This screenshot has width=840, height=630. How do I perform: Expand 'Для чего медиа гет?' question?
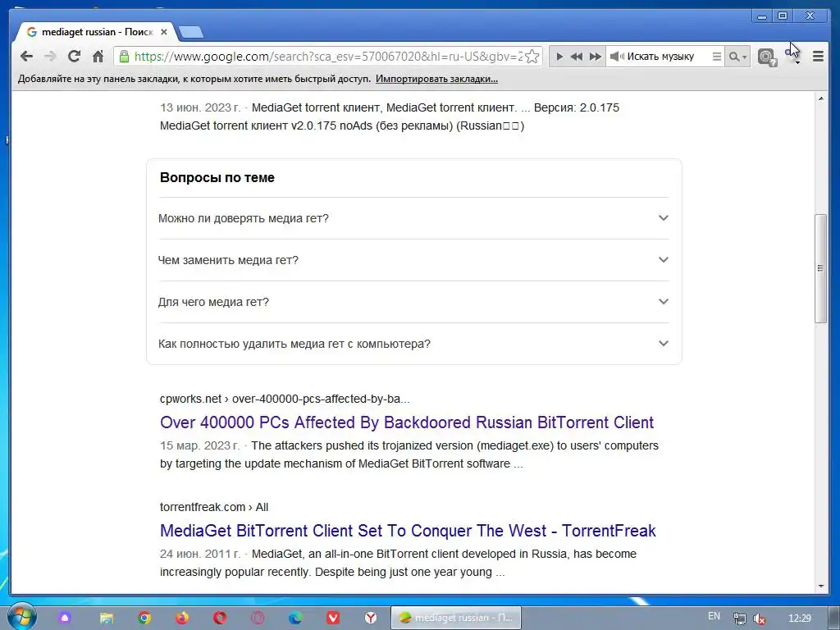tap(413, 302)
